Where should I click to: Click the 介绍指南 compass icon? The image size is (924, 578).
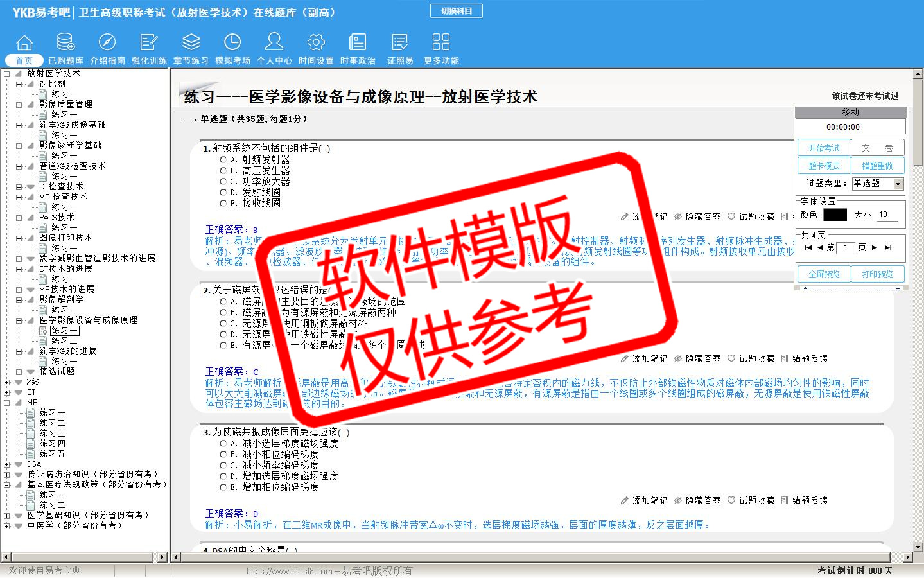coord(107,43)
